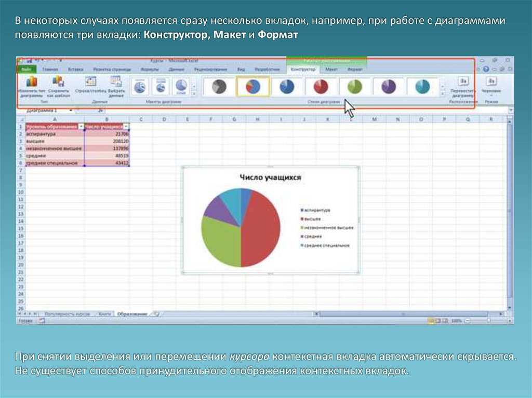Click Save As Template (Сохранить как шаблон)
Screen dimensions: 532x398
coord(58,87)
